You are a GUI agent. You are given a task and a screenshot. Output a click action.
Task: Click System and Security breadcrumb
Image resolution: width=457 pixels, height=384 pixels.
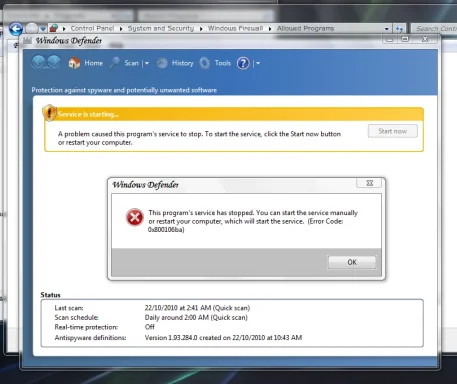tap(161, 28)
